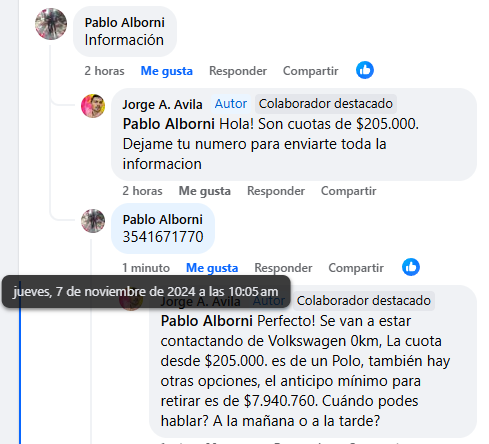489x444 pixels.
Task: Click the Colaborador destacado badge in first reply
Action: pos(326,104)
